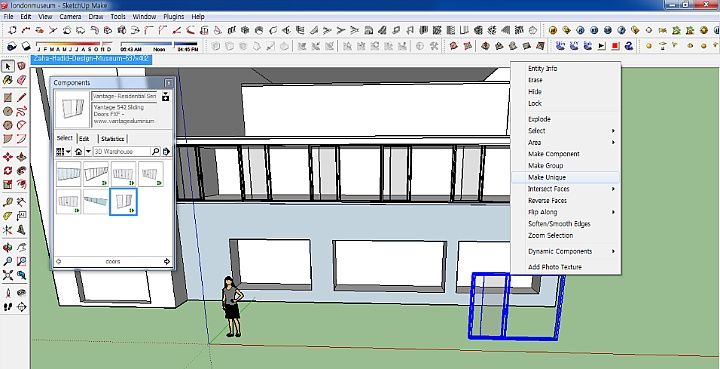This screenshot has height=369, width=720.
Task: Activate the Orbit tool
Action: pos(8,248)
